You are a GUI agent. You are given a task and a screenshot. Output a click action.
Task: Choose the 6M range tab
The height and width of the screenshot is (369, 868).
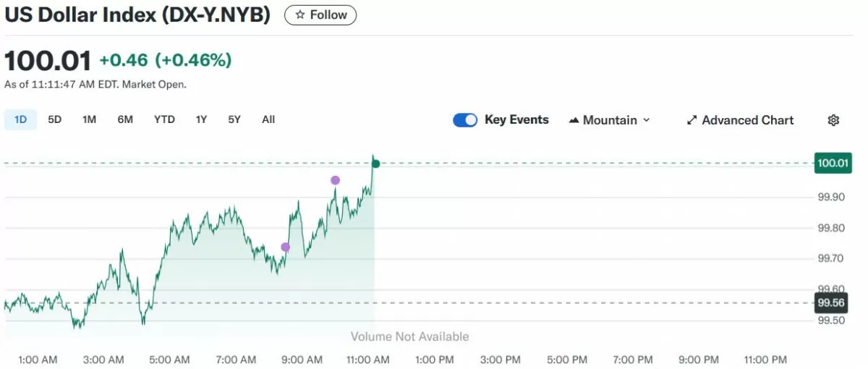[x=125, y=119]
